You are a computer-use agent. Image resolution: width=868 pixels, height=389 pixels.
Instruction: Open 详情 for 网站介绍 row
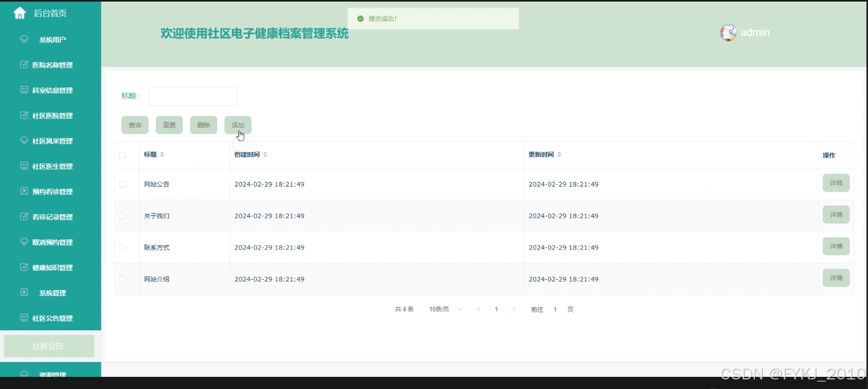(836, 278)
